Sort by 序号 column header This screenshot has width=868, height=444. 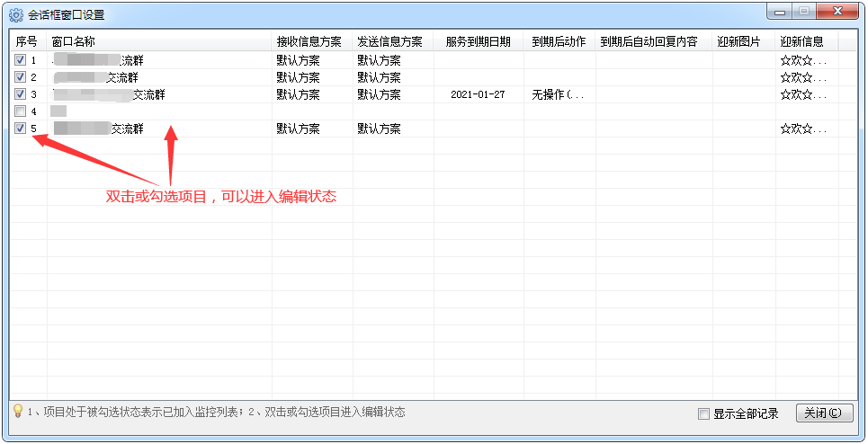click(28, 42)
